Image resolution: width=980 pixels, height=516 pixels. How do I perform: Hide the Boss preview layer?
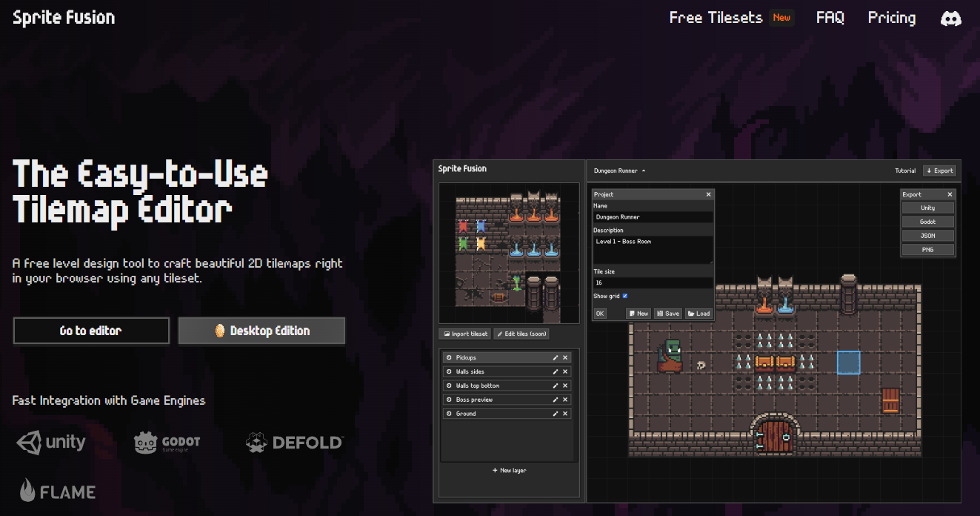[449, 400]
